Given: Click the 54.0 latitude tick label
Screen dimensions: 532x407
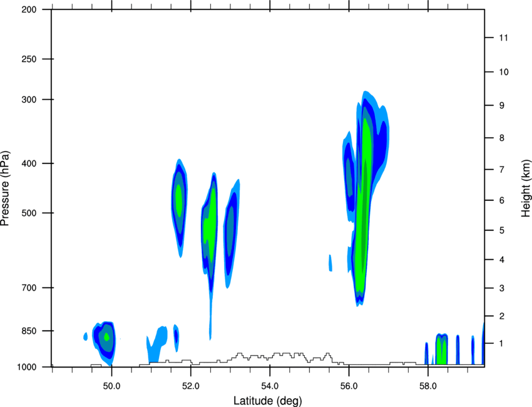Looking at the screenshot, I should point(270,386).
